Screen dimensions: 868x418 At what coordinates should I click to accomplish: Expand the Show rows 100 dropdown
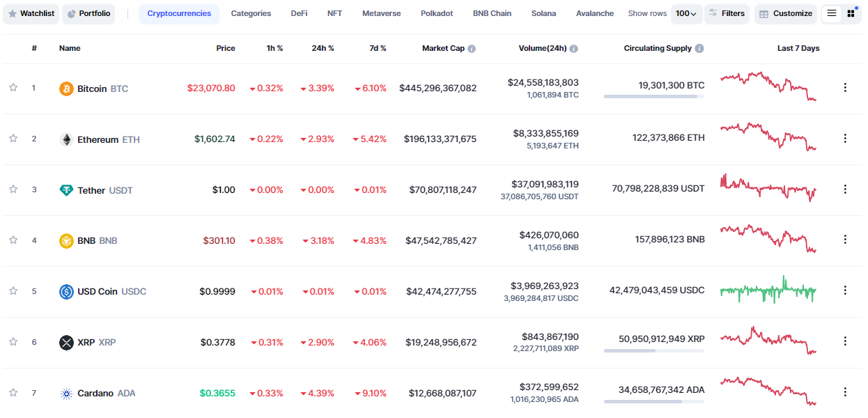[x=686, y=13]
